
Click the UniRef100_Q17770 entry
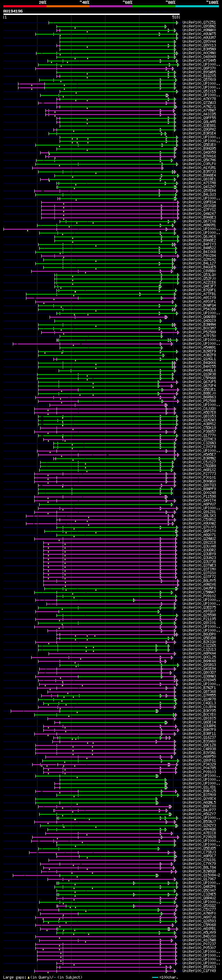point(199,435)
